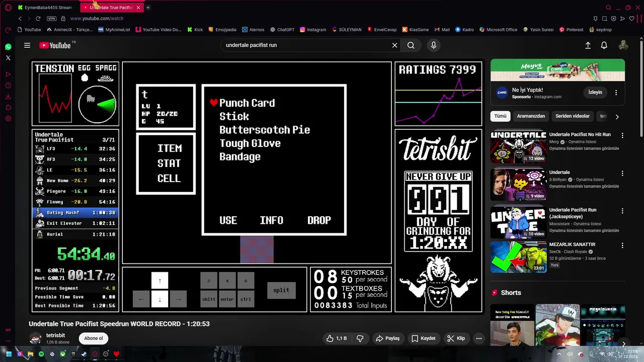Open Opera sidebar settings gear
This screenshot has width=644, height=362.
pos(8,119)
